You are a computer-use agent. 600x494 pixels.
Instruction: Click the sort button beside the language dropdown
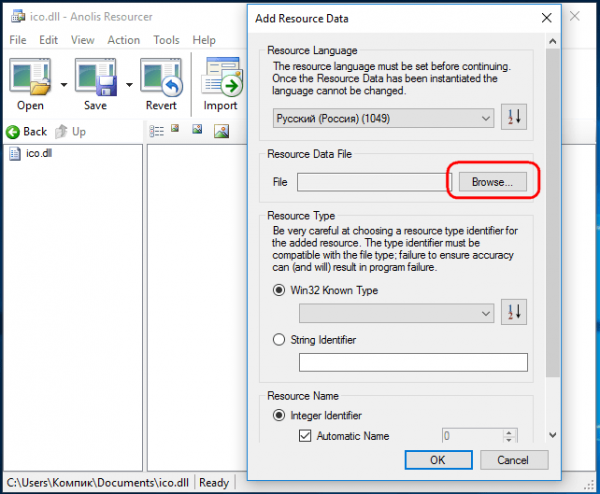click(x=514, y=118)
